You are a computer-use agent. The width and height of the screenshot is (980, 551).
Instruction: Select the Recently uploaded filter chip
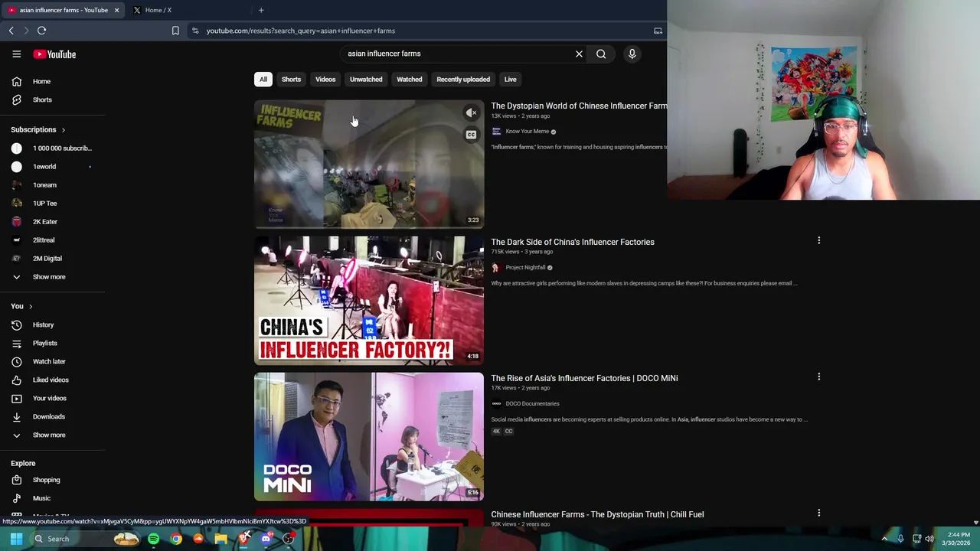(463, 79)
